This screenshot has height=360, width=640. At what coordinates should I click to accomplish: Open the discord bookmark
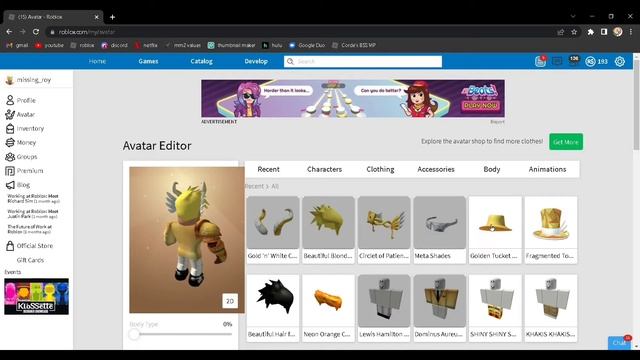coord(115,45)
